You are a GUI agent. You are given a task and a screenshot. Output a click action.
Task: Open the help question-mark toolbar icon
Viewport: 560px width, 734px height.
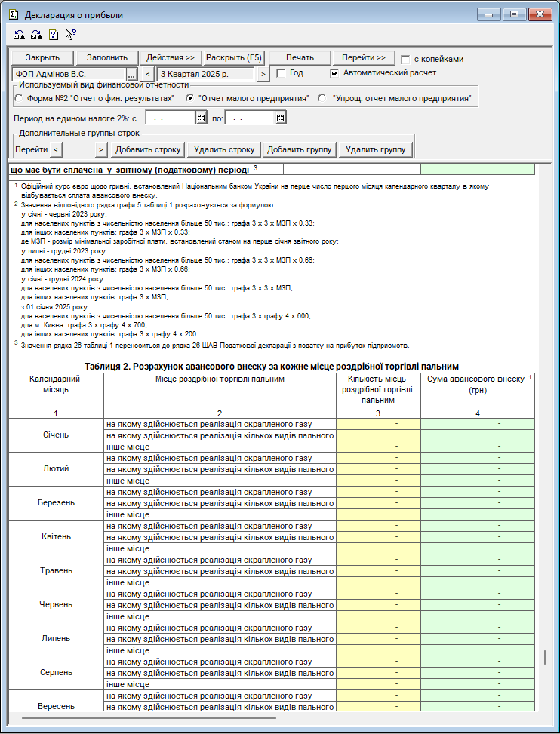53,34
